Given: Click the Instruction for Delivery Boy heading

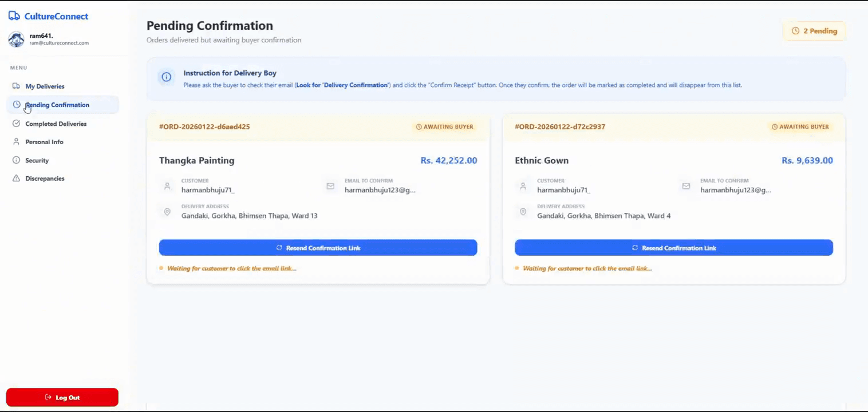Looking at the screenshot, I should 230,73.
